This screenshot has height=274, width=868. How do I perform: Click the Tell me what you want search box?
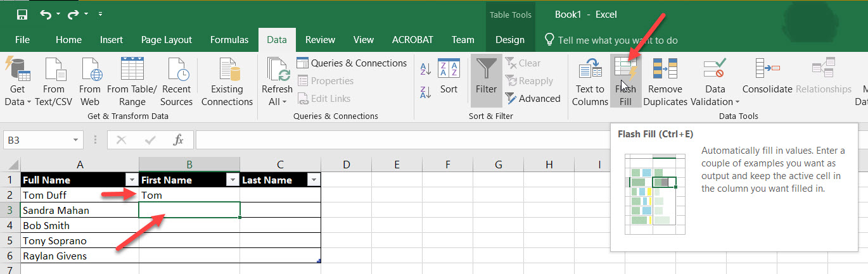pyautogui.click(x=617, y=40)
